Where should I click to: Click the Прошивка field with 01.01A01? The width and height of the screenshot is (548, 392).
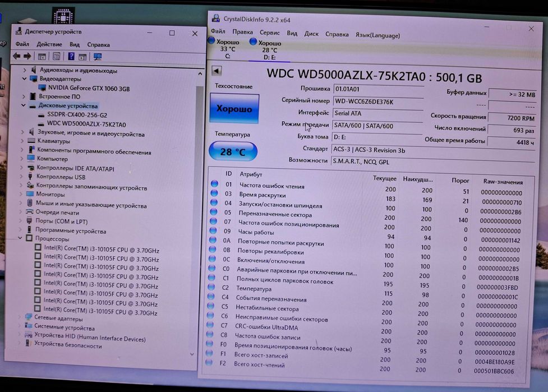tap(379, 89)
